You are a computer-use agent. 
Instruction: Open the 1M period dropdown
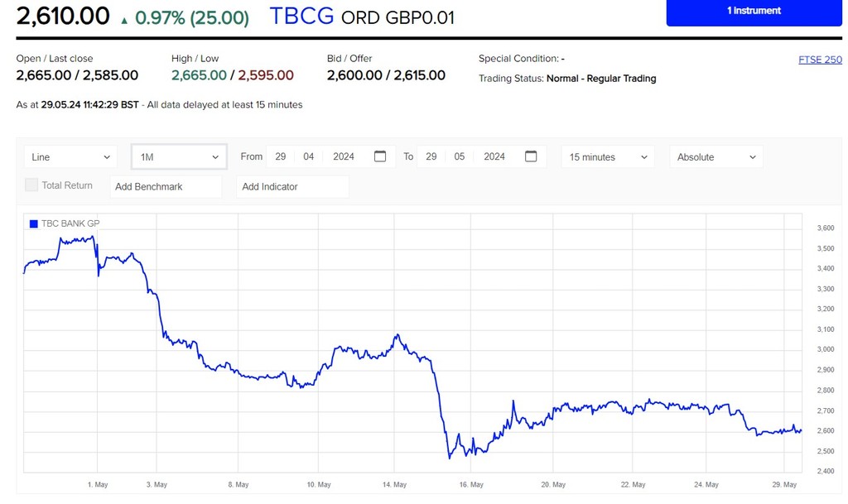[x=179, y=157]
